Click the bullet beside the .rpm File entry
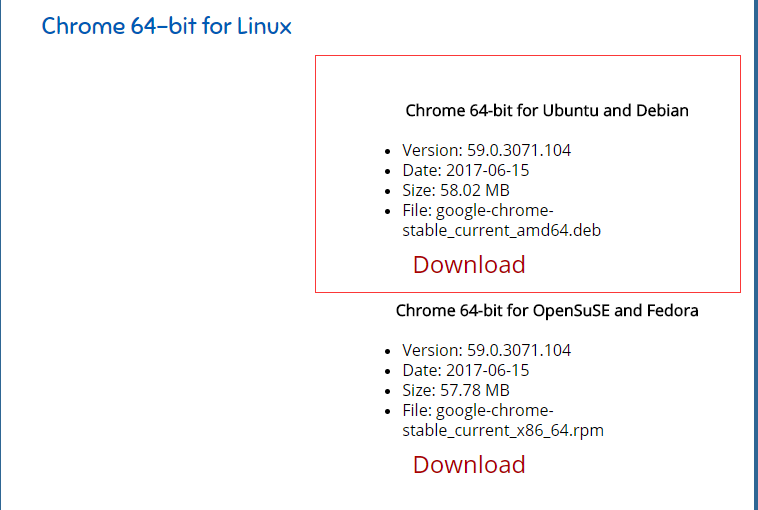 click(x=388, y=411)
